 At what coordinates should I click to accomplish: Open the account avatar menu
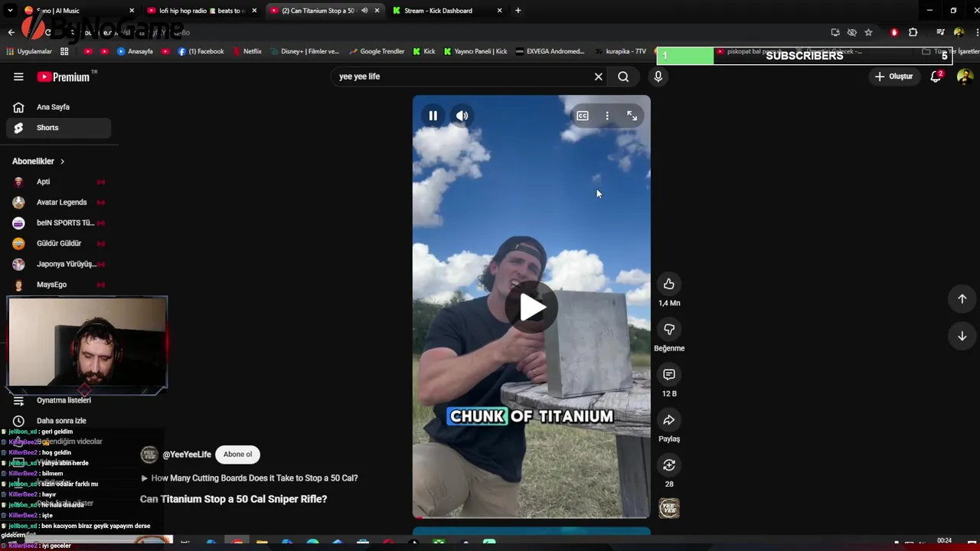[x=965, y=77]
